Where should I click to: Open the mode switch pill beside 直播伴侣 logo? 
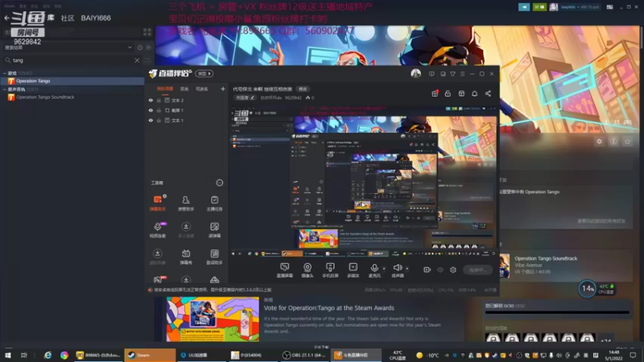(x=204, y=73)
